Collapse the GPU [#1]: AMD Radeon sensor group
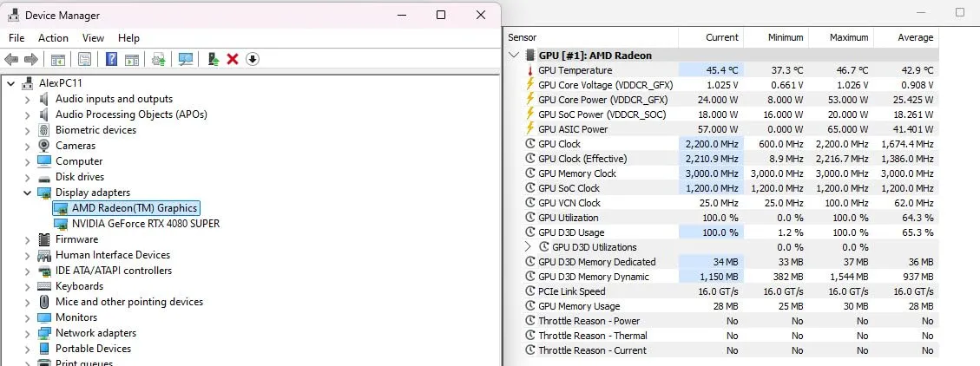980x366 pixels. 514,56
